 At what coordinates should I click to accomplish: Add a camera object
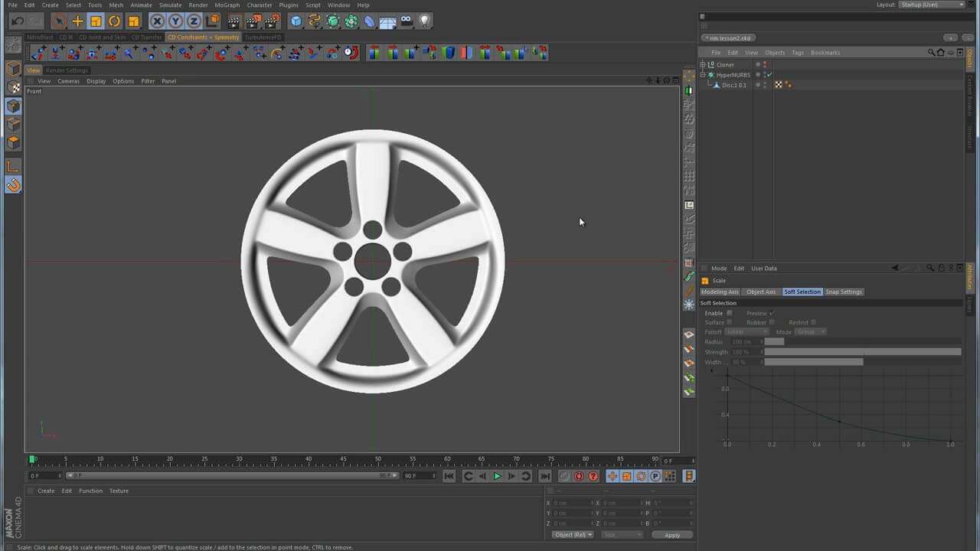click(x=407, y=21)
